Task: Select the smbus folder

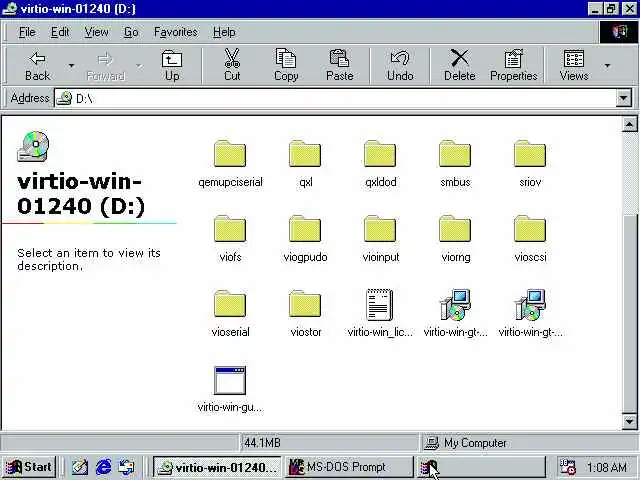Action: (x=455, y=164)
